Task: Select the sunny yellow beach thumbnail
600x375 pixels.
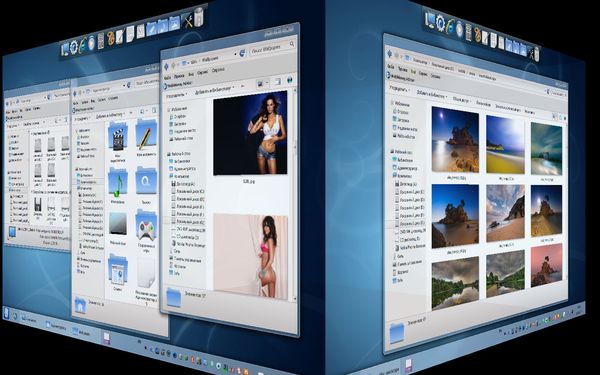Action: coord(505,145)
